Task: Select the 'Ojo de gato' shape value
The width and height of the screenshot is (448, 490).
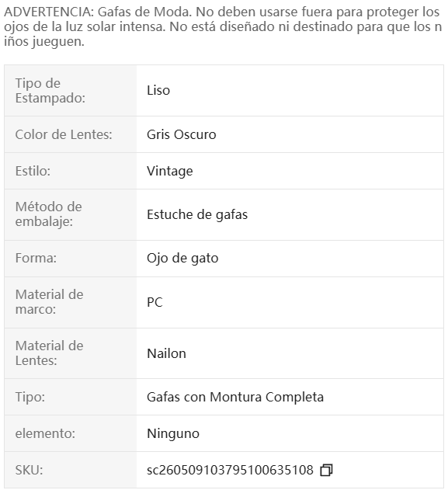Action: click(x=182, y=258)
